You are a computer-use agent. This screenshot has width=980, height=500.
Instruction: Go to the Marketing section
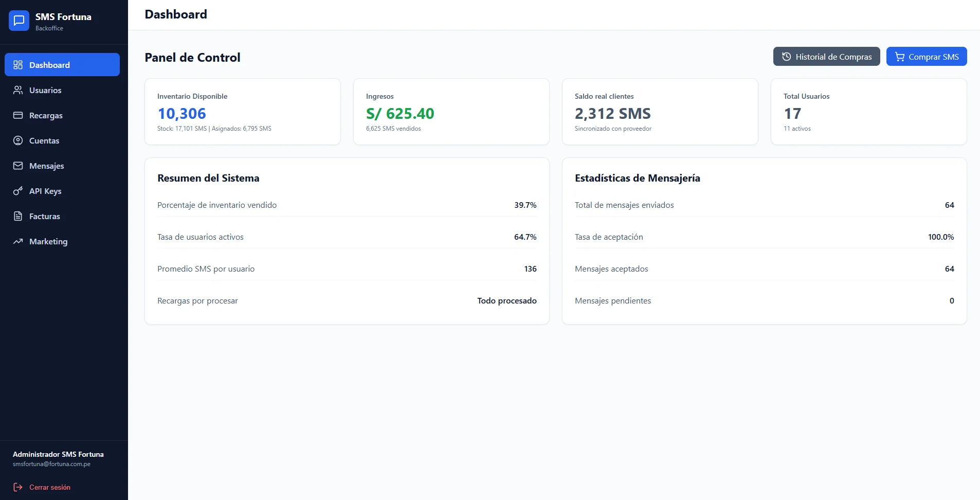point(62,241)
